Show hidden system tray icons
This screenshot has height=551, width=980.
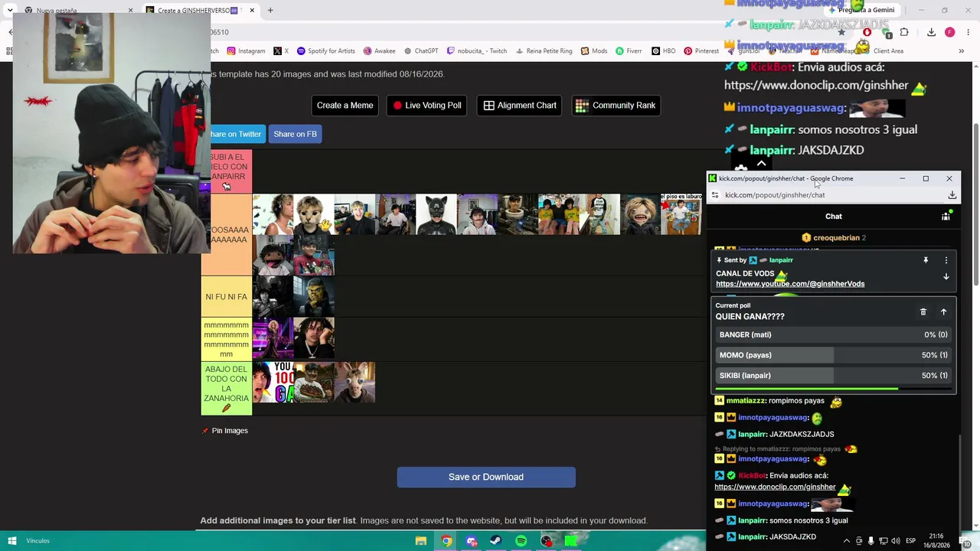(x=847, y=541)
